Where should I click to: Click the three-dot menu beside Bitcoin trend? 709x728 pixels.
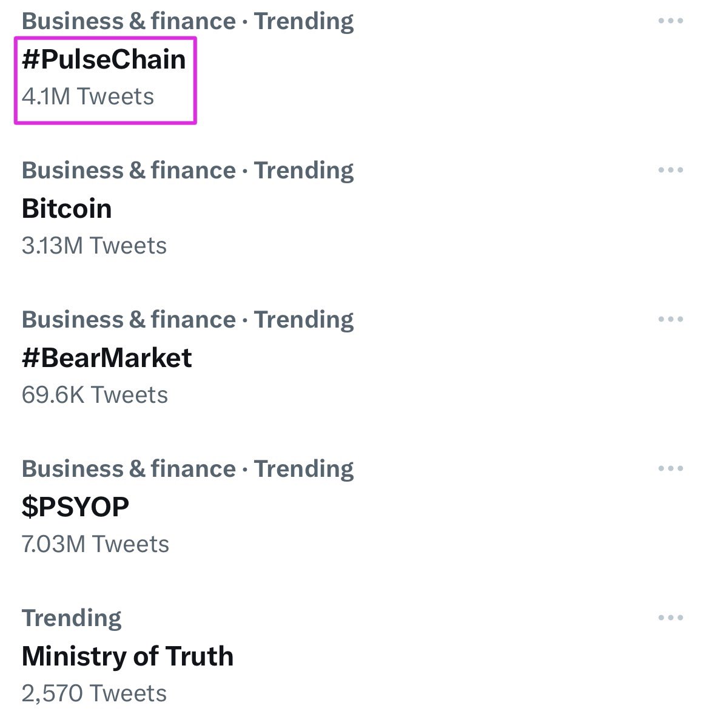click(670, 170)
